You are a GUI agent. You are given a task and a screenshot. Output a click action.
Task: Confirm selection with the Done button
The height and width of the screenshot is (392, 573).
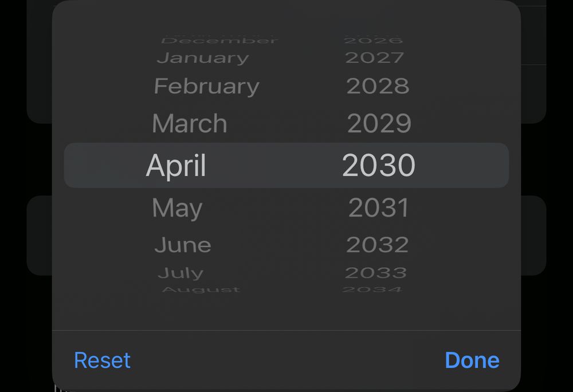tap(472, 360)
